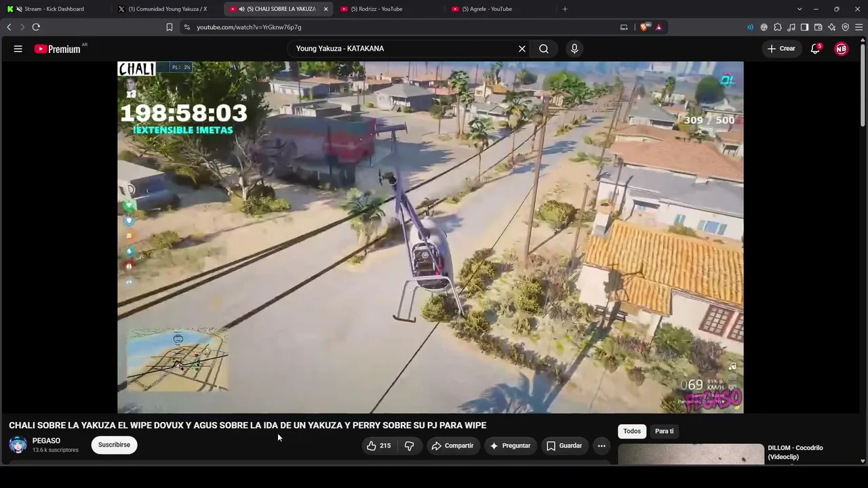Open the PEGASO channel name link
Screen dimensions: 868x488
click(x=46, y=441)
